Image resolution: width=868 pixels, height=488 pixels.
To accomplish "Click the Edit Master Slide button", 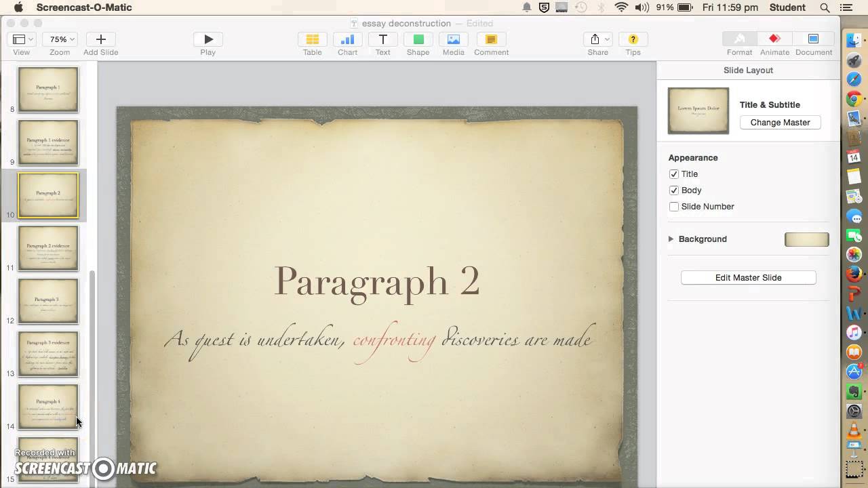I will [748, 278].
